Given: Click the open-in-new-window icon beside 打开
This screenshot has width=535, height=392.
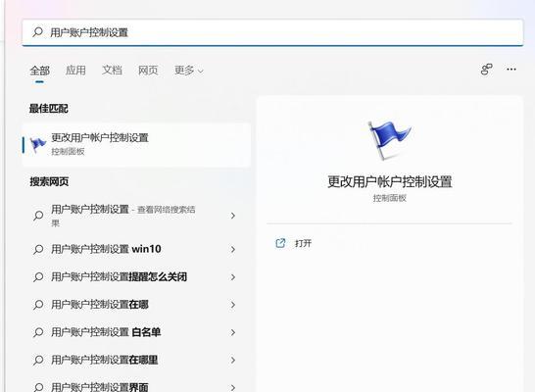Looking at the screenshot, I should point(280,243).
